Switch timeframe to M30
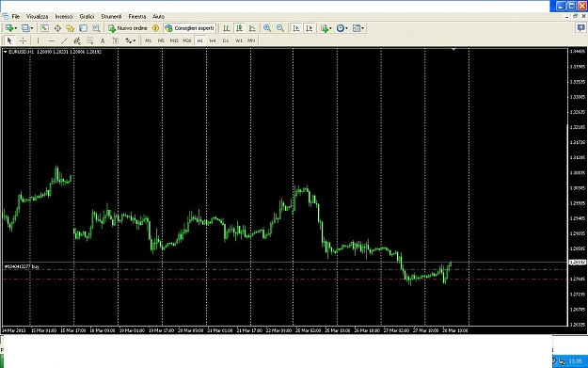Viewport: 588px width, 368px height. tap(187, 40)
